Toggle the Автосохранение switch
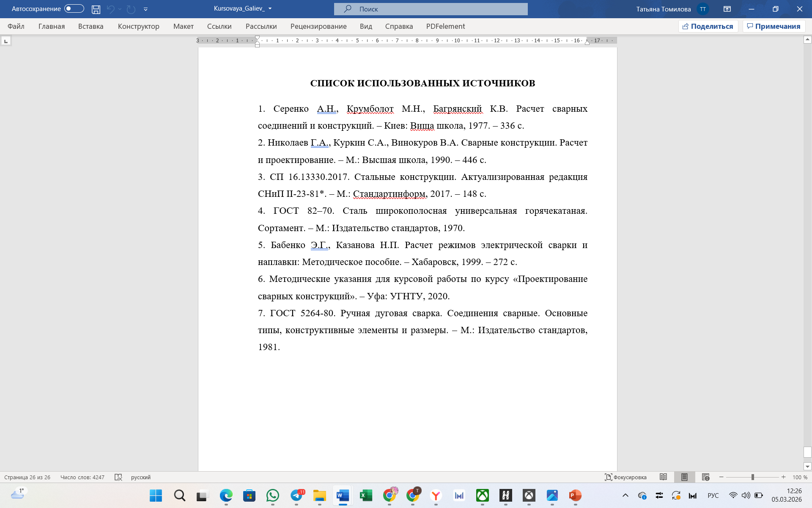812x508 pixels. point(74,9)
